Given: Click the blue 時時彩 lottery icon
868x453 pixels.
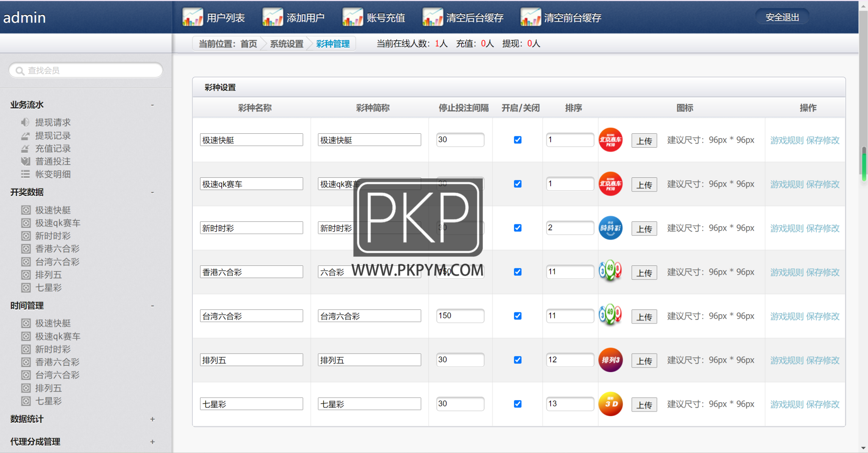Looking at the screenshot, I should coord(610,228).
